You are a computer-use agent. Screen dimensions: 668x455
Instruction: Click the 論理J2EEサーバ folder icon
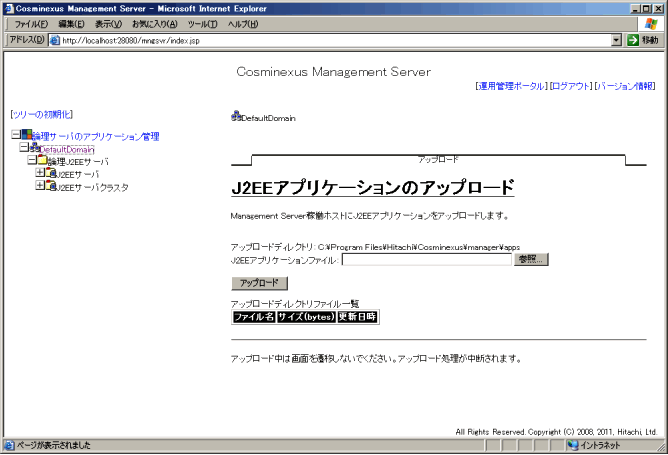click(x=43, y=160)
